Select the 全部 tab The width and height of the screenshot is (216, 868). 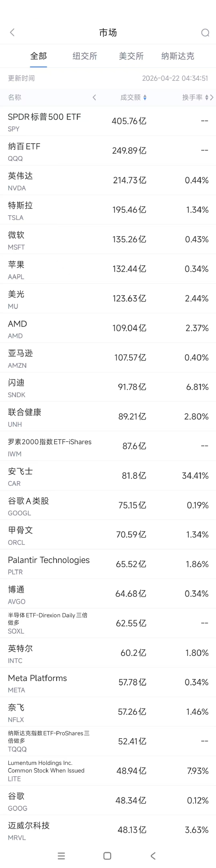tap(38, 56)
